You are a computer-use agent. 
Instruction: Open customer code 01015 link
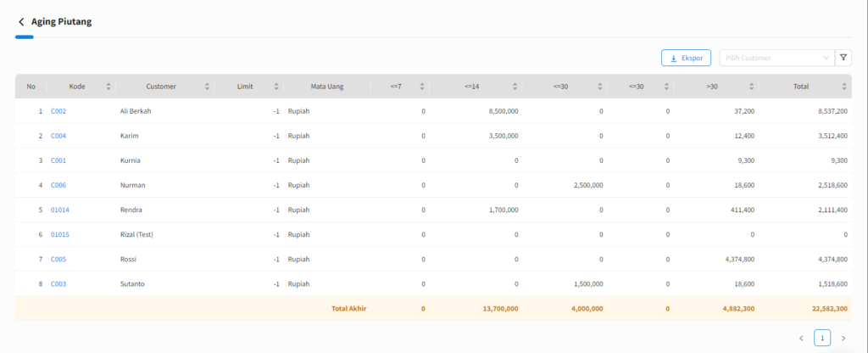pos(60,234)
